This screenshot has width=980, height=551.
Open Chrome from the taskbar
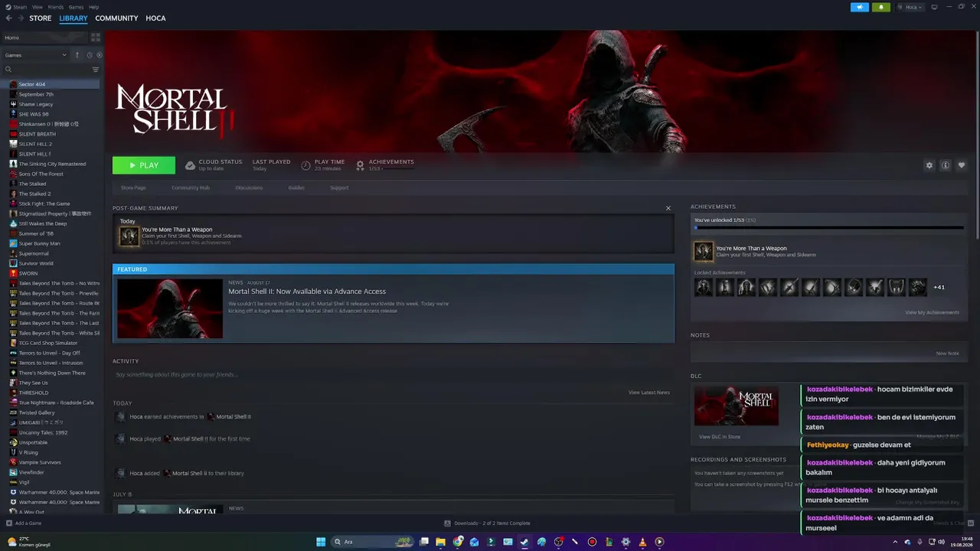tap(458, 542)
